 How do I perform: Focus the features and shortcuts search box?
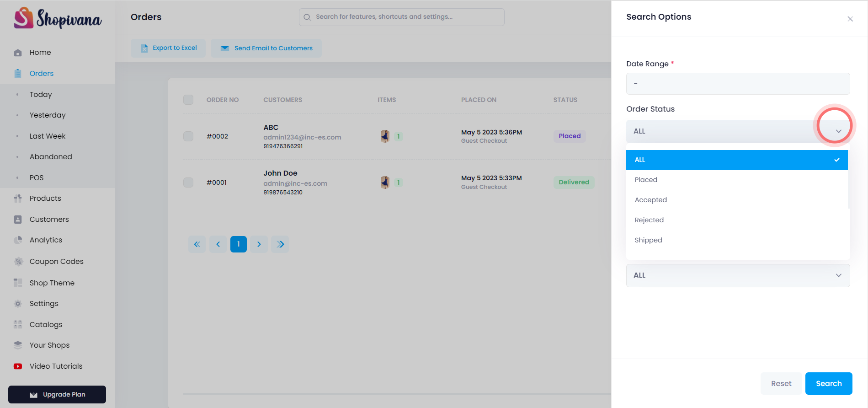(x=401, y=17)
